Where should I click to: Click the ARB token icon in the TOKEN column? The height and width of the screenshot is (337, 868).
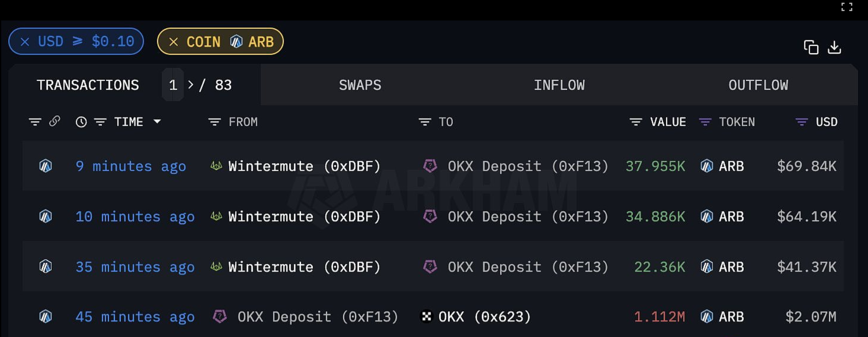pos(707,166)
